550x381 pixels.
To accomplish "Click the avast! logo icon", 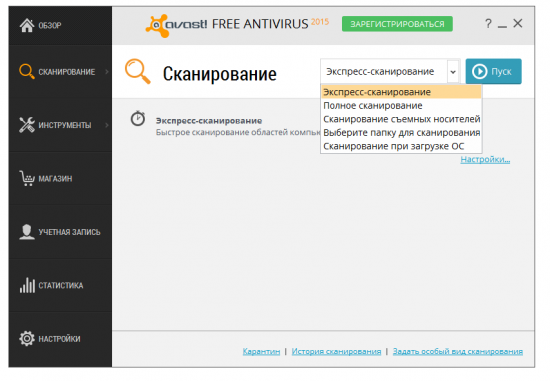I will pyautogui.click(x=157, y=25).
